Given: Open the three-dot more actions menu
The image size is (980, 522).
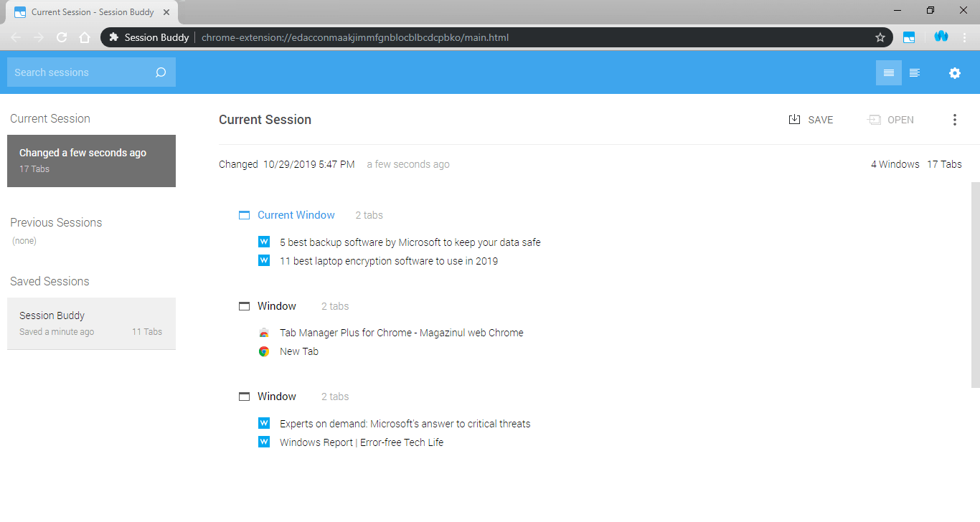Looking at the screenshot, I should click(x=955, y=120).
